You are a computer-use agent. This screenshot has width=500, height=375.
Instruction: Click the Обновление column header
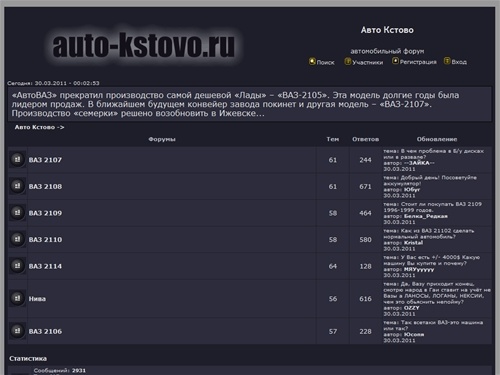(437, 139)
